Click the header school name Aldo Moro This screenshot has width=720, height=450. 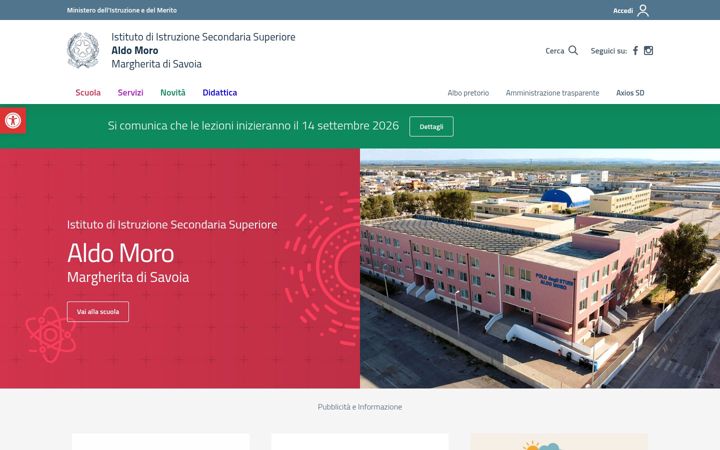tap(135, 50)
